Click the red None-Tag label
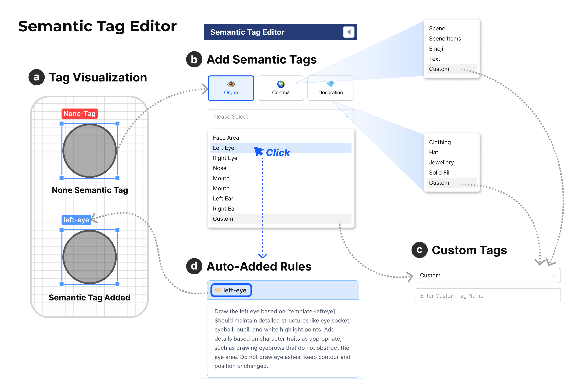Image resolution: width=584 pixels, height=392 pixels. pyautogui.click(x=79, y=114)
